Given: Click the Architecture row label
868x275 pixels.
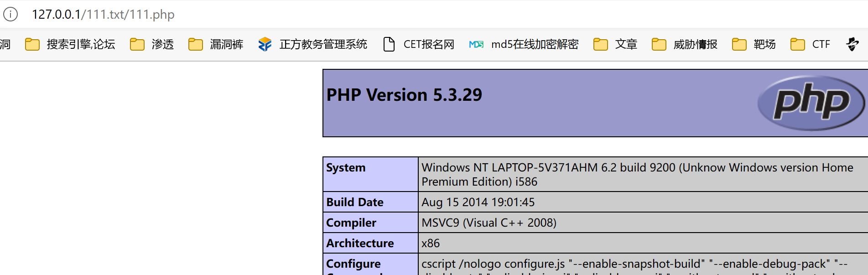Looking at the screenshot, I should pos(360,243).
